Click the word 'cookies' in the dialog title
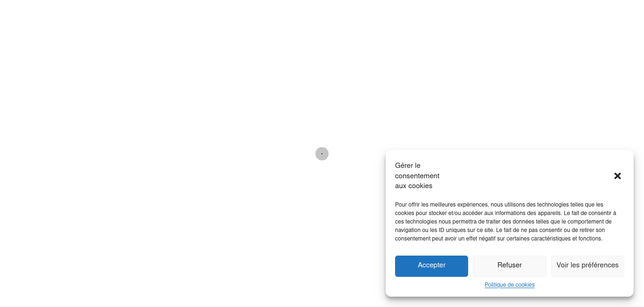The image size is (644, 307). point(421,186)
